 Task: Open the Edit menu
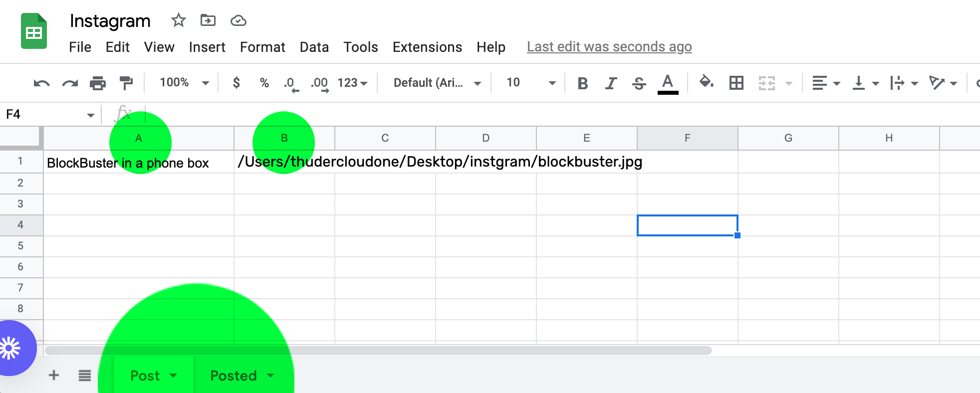117,47
